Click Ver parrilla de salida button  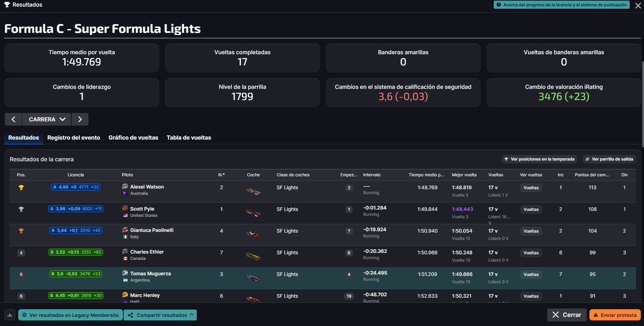[609, 159]
